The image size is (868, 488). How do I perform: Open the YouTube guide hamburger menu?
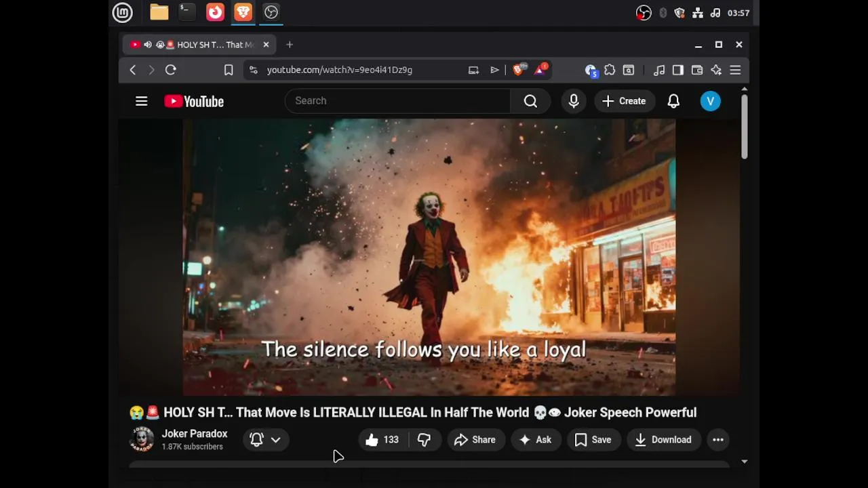pyautogui.click(x=141, y=101)
